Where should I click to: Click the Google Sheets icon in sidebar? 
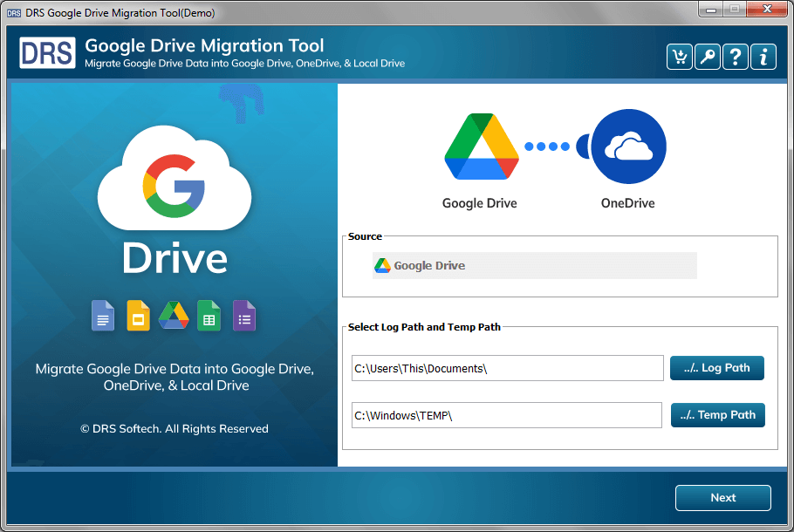[x=209, y=316]
